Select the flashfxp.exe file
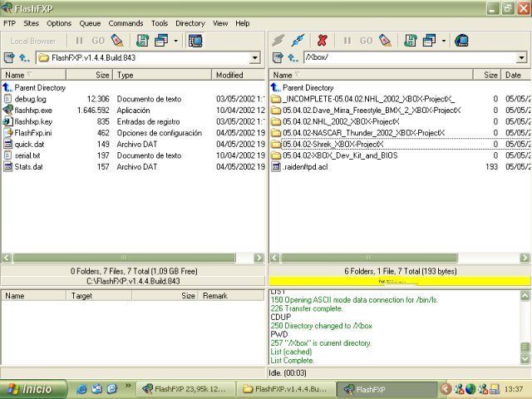Screen dimensions: 532x399 coord(33,110)
